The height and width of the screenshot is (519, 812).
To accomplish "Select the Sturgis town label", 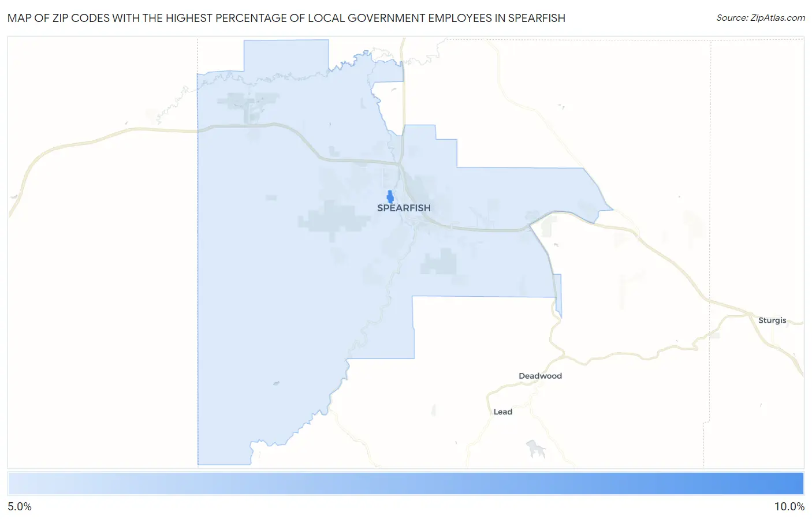I will [772, 320].
